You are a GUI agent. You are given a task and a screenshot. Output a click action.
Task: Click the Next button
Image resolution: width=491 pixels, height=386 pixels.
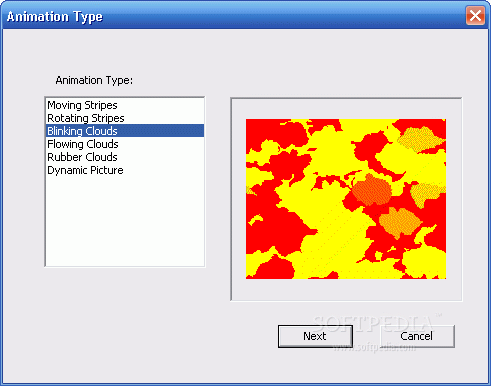pos(315,336)
